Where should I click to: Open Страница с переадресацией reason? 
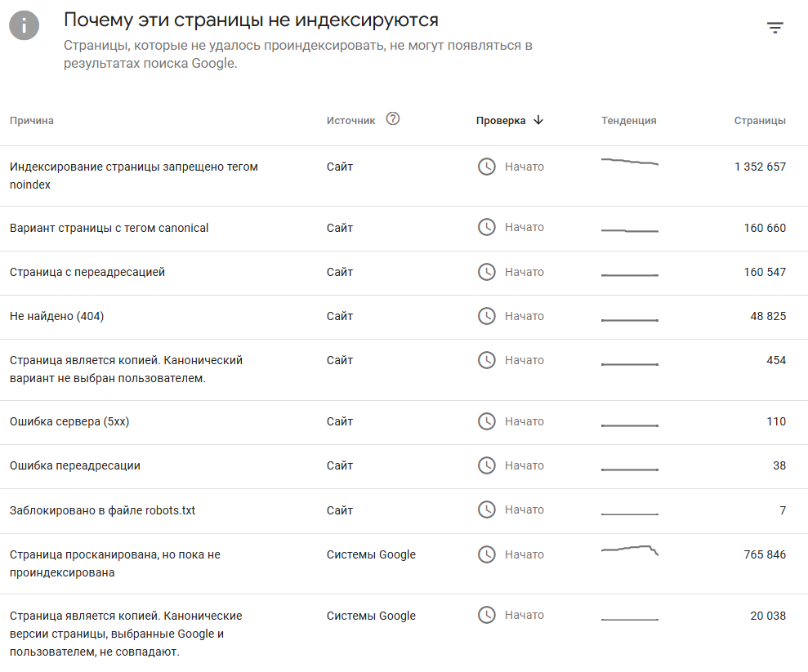87,272
